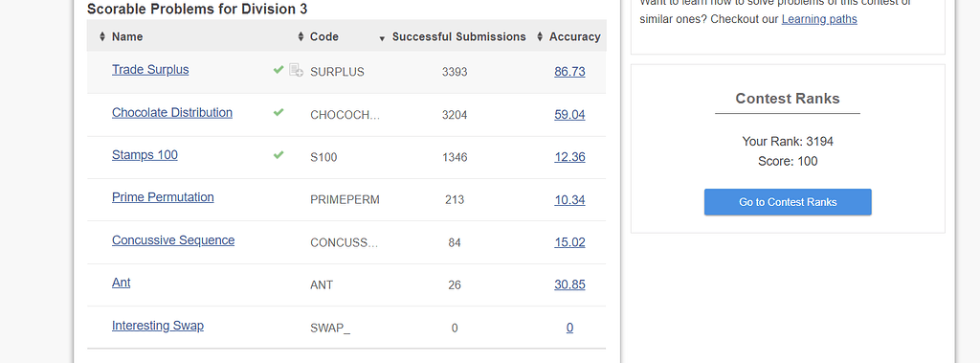
Task: Open the Chocolate Distribution problem
Action: pyautogui.click(x=172, y=113)
